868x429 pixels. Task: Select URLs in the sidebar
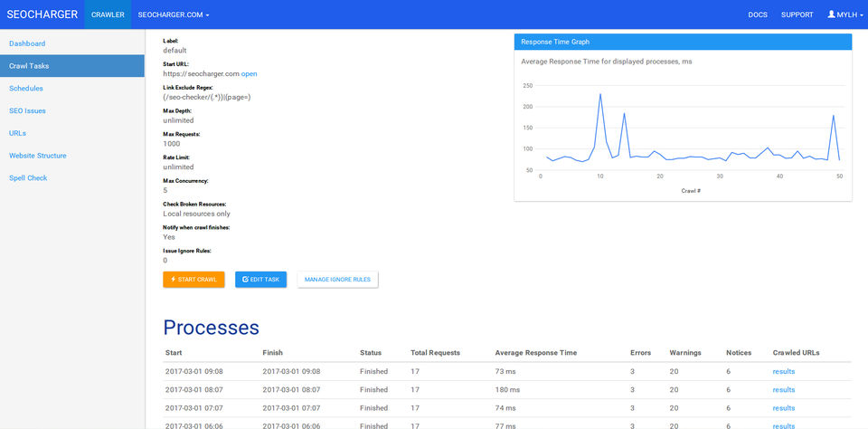point(18,133)
